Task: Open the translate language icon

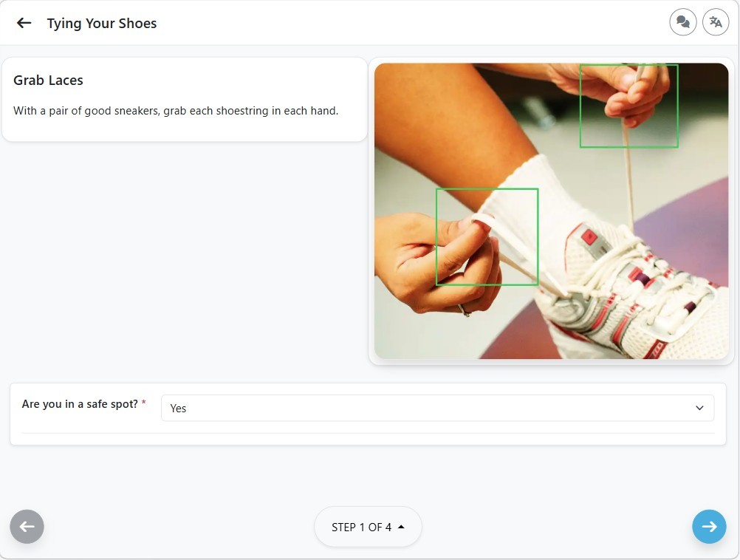Action: 716,21
